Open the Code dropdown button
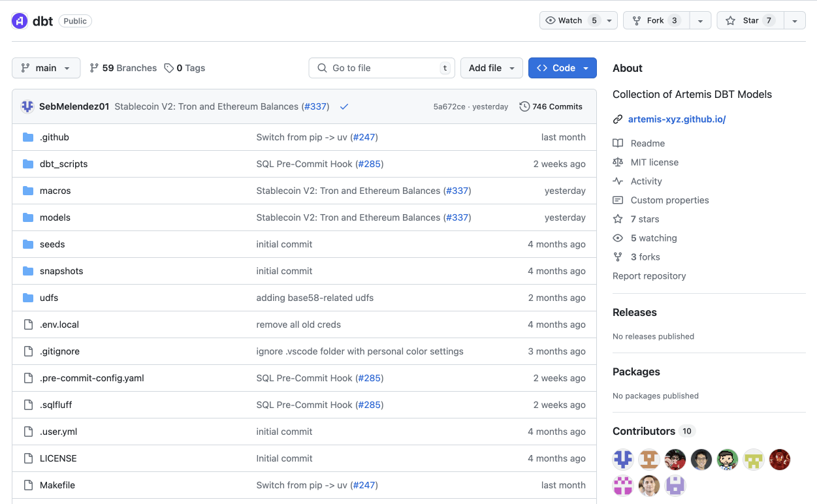The image size is (817, 504). pyautogui.click(x=562, y=68)
